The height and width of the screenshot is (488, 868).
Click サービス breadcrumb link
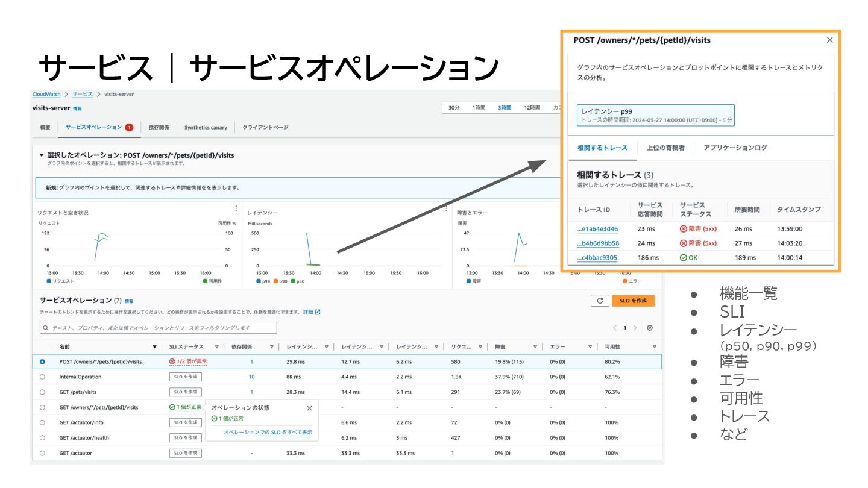coord(83,95)
